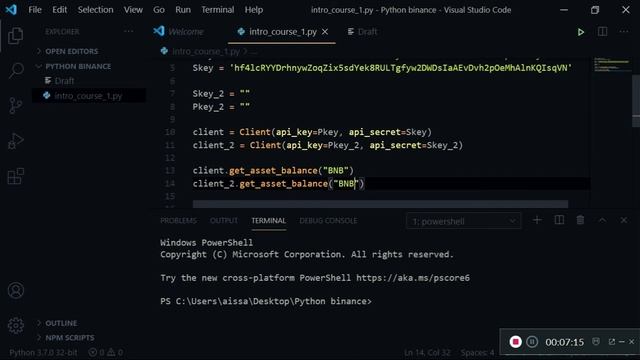Switch to the Welcome tab
Viewport: 640px width, 360px height.
pos(178,31)
